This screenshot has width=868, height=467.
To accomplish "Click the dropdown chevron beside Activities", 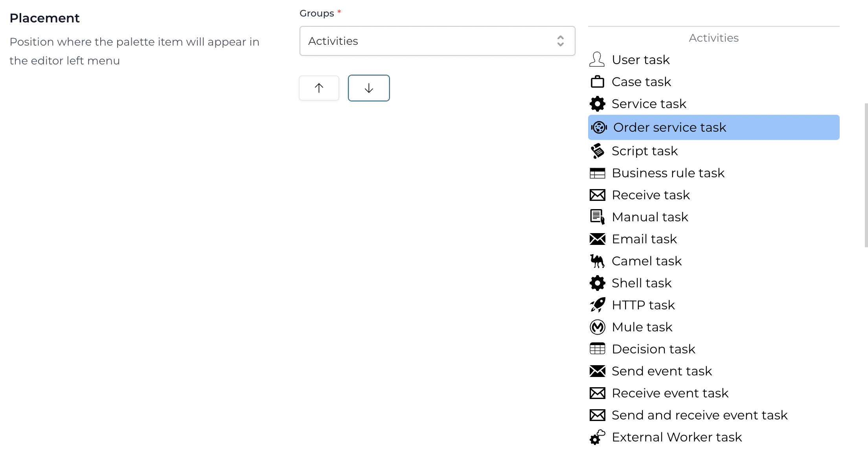I will click(561, 40).
